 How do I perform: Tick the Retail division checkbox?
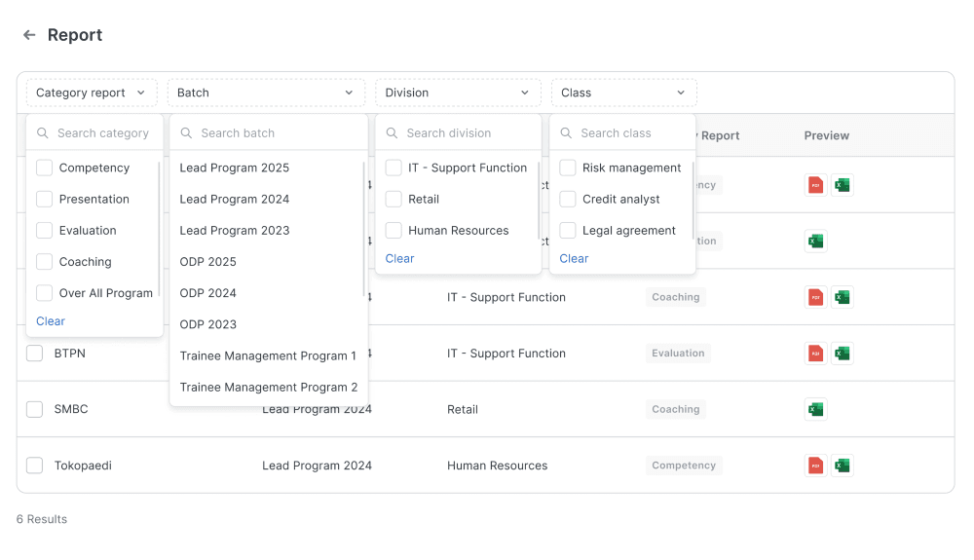pyautogui.click(x=393, y=200)
